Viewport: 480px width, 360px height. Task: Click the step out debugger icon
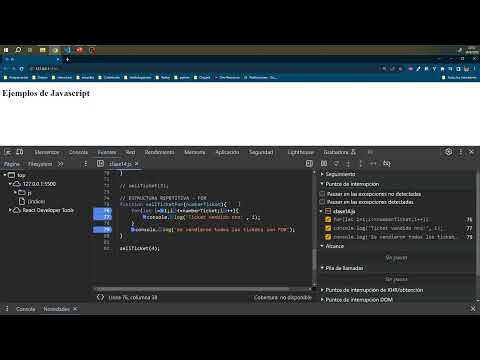point(360,164)
